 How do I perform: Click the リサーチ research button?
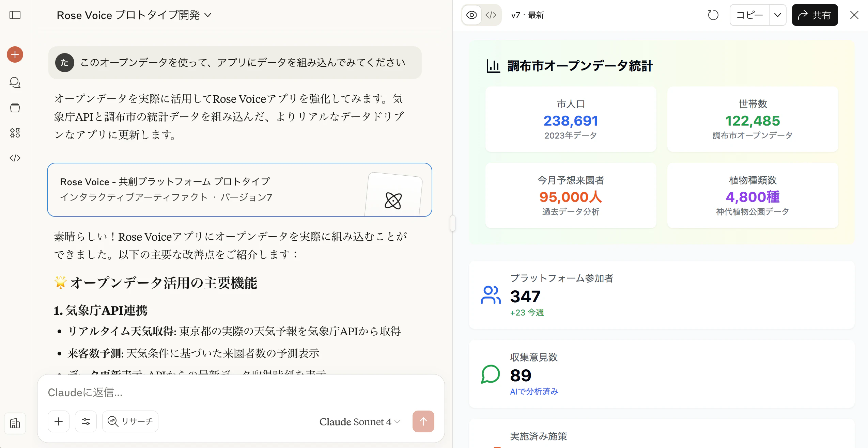130,421
